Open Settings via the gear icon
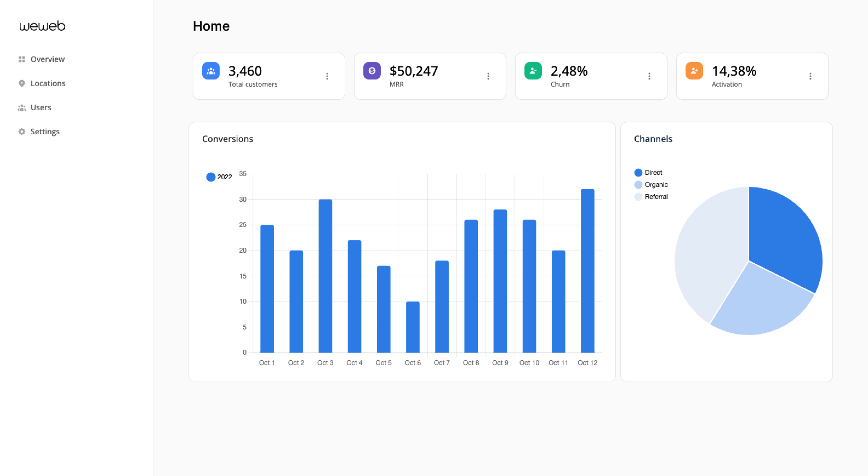Viewport: 868px width, 476px height. coord(22,131)
